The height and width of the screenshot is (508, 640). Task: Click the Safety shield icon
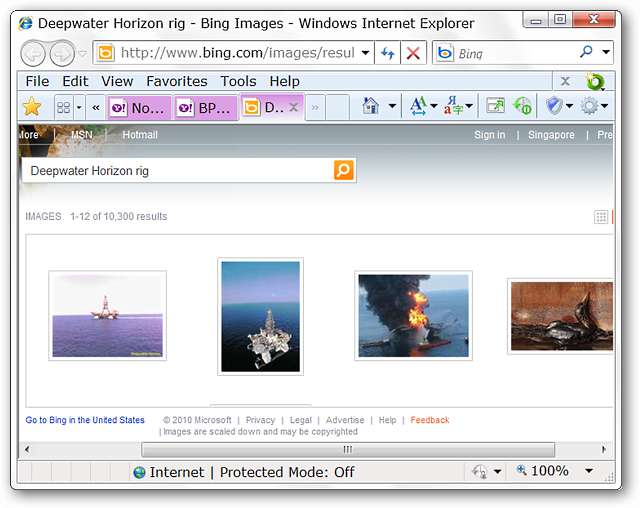pos(554,106)
